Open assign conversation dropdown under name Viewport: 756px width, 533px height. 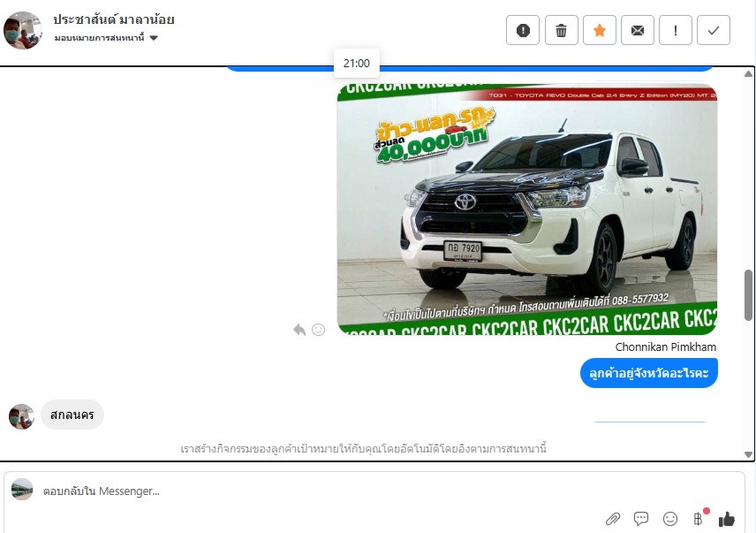point(106,38)
